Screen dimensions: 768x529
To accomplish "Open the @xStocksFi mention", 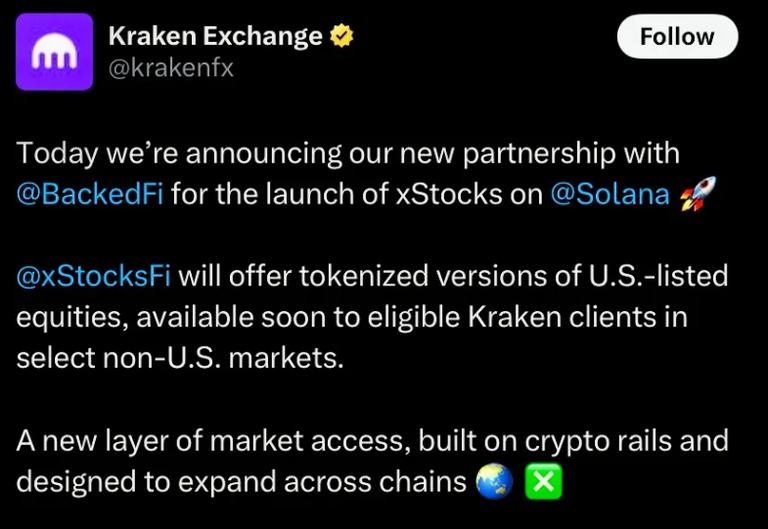I will pyautogui.click(x=94, y=276).
